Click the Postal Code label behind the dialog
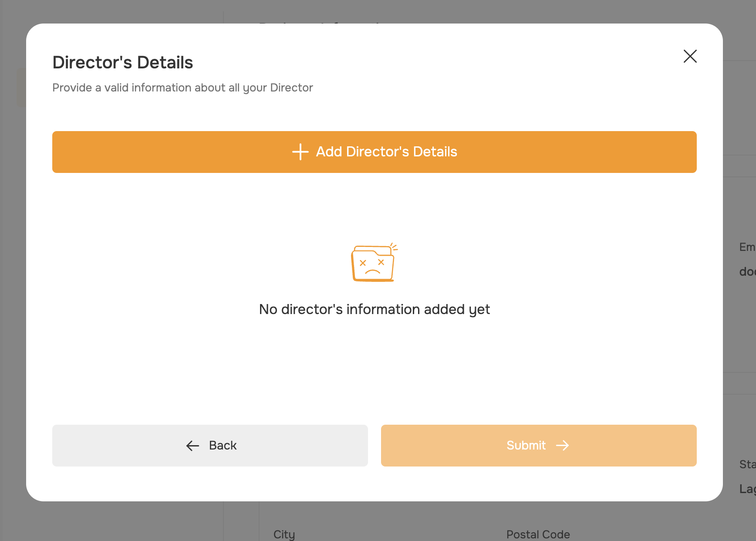Image resolution: width=756 pixels, height=541 pixels. click(x=538, y=534)
